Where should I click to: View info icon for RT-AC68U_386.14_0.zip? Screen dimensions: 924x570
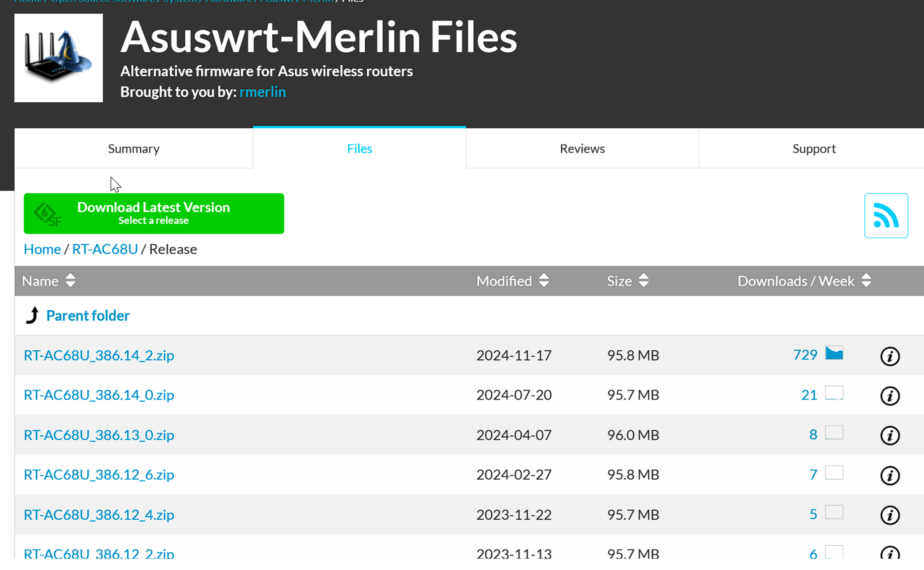(x=890, y=396)
